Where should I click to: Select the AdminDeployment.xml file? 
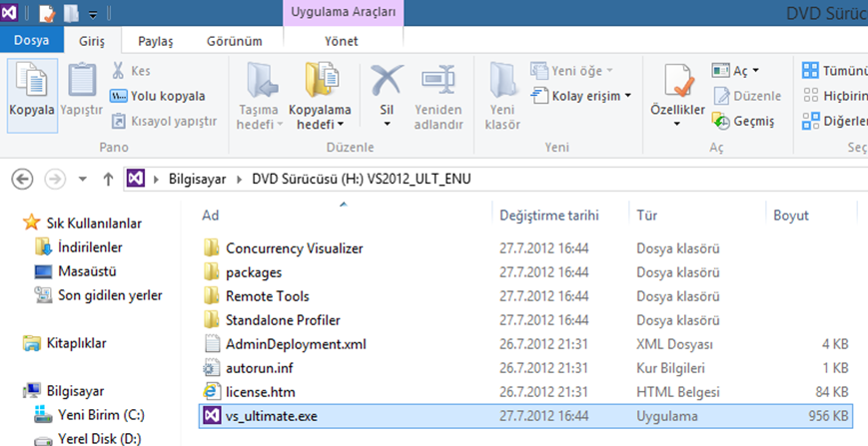tap(296, 344)
